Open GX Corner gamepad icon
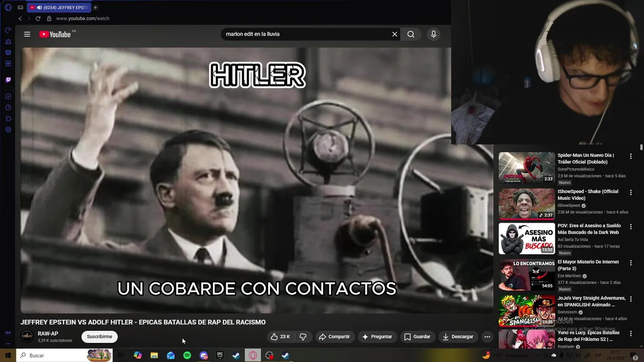644x362 pixels. coord(20,8)
